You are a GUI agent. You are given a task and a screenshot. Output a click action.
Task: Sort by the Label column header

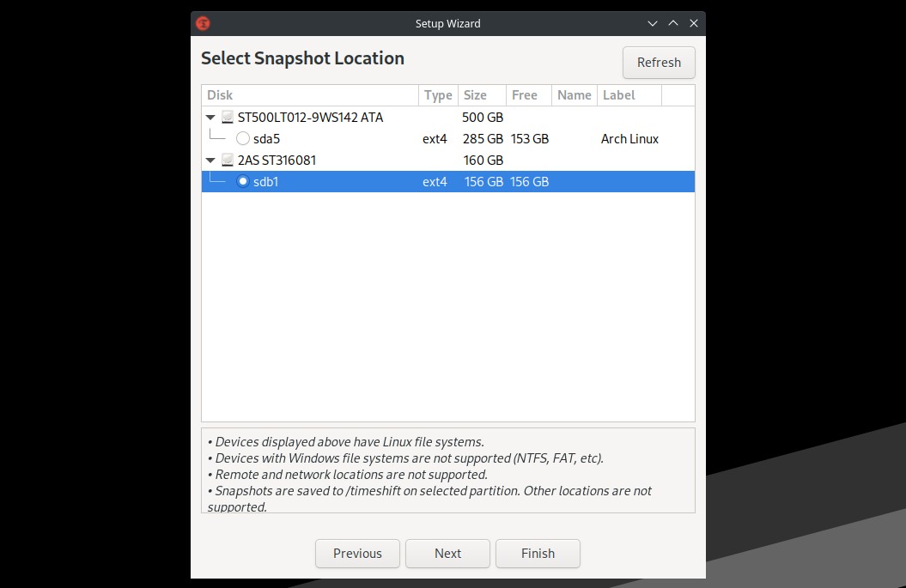point(629,95)
